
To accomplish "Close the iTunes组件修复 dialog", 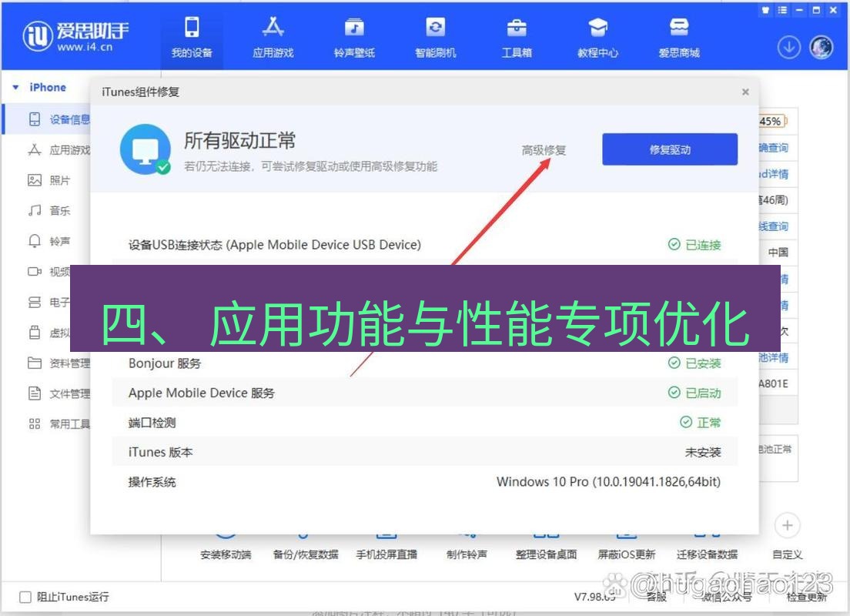I will click(x=745, y=92).
